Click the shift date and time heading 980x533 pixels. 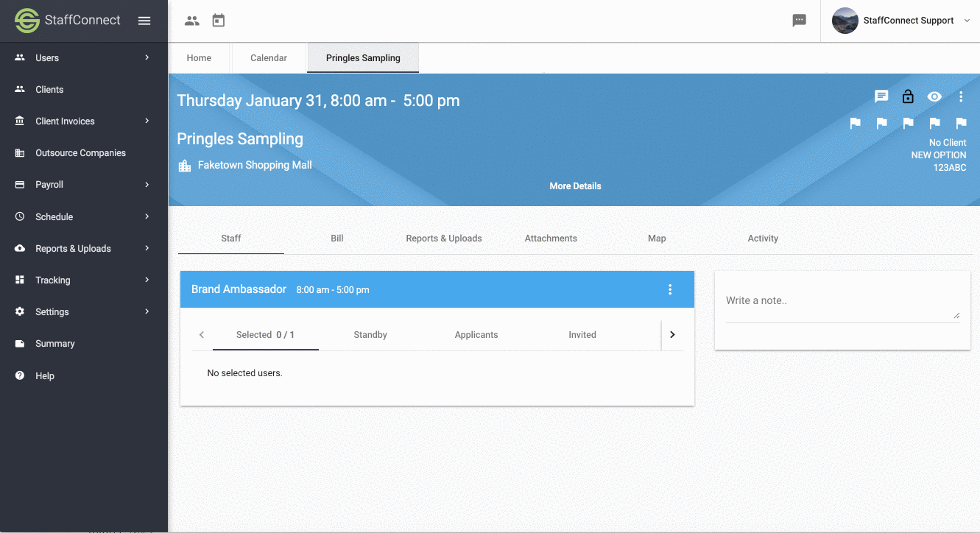(x=318, y=101)
